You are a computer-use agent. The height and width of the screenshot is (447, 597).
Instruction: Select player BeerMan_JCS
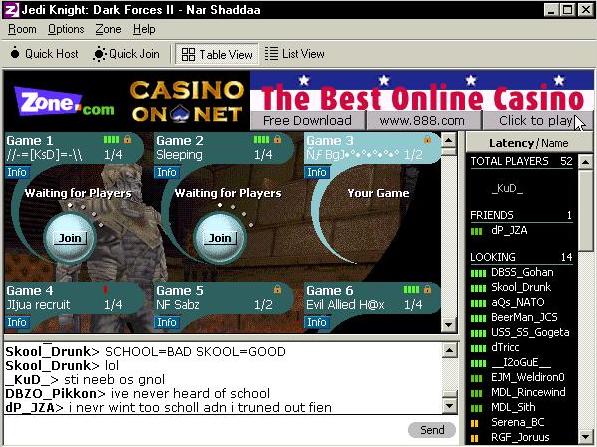tap(524, 317)
